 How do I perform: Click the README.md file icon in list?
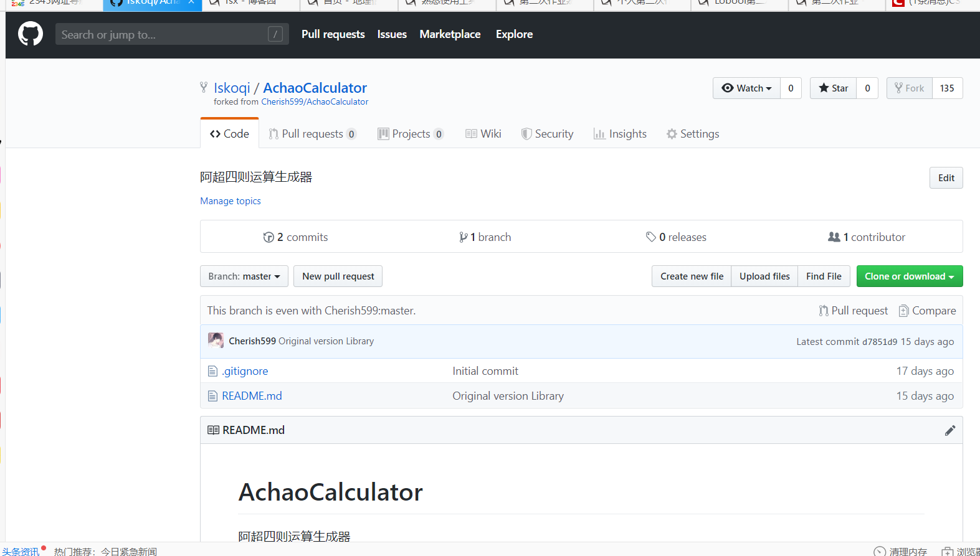212,396
